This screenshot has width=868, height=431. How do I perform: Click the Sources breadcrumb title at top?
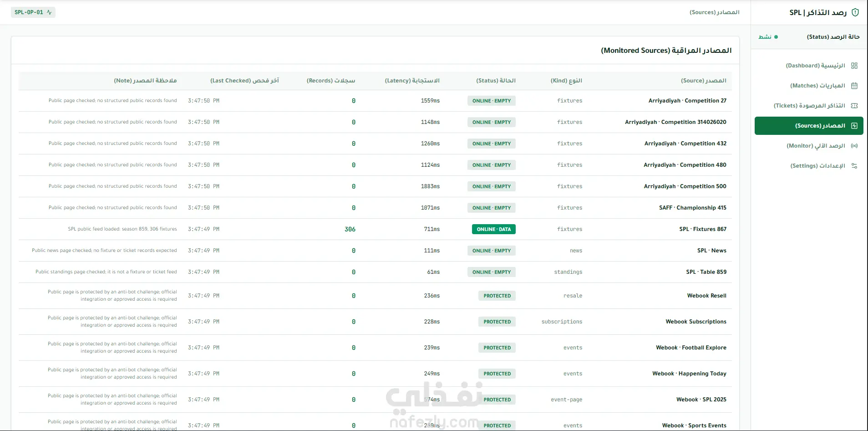point(714,12)
